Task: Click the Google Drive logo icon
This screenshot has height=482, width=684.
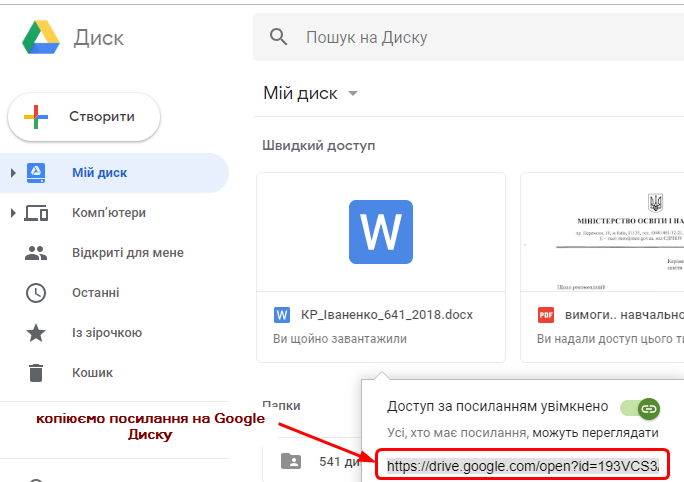Action: pyautogui.click(x=41, y=38)
